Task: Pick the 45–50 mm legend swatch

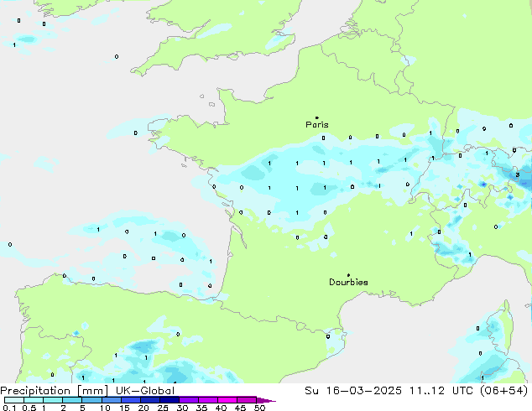Action: [247, 400]
